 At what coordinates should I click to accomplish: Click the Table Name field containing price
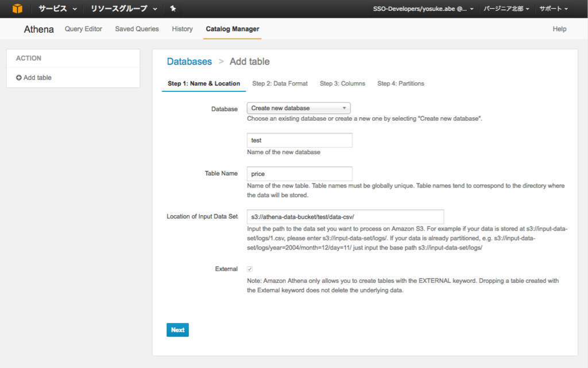point(300,174)
